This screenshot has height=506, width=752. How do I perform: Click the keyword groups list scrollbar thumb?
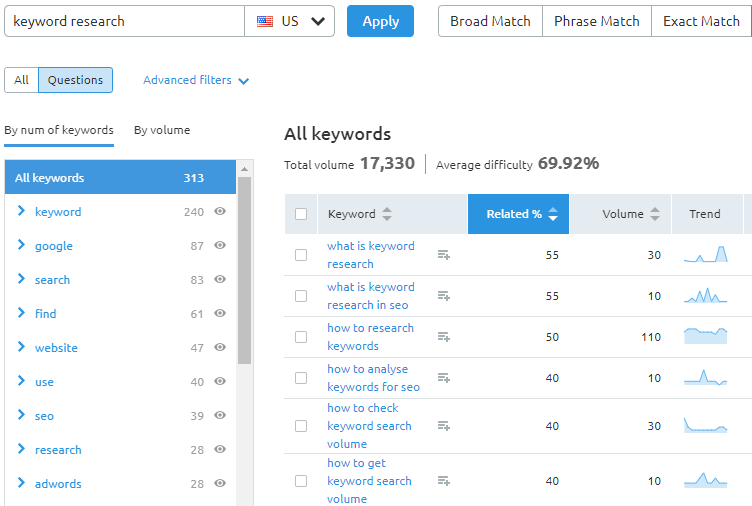(245, 271)
